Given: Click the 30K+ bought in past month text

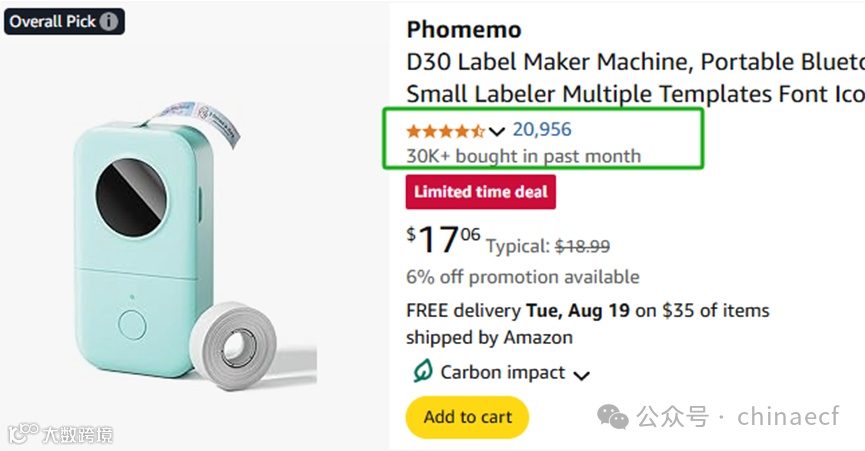Looking at the screenshot, I should 523,156.
